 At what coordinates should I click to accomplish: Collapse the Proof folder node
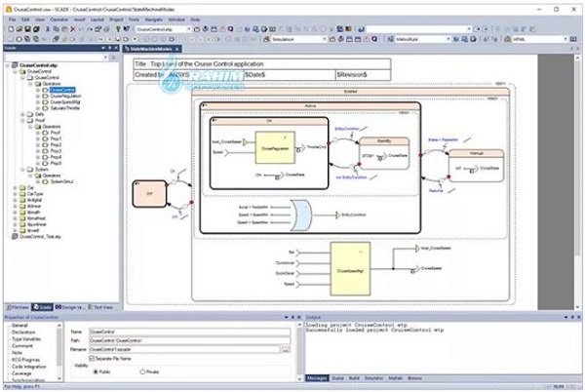click(22, 121)
